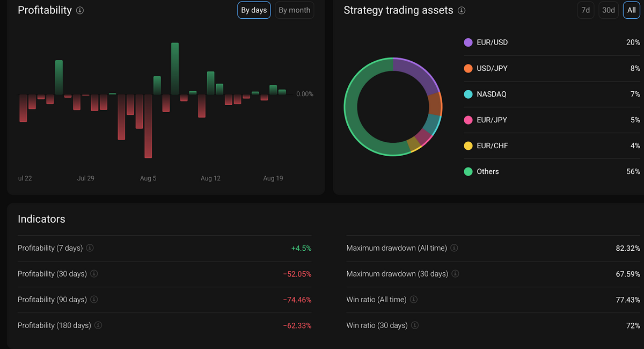Click the 0.00% baseline label

(x=305, y=94)
